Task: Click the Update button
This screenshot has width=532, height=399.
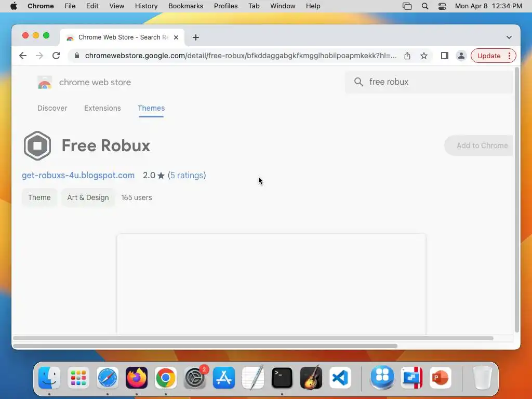Action: pos(488,56)
